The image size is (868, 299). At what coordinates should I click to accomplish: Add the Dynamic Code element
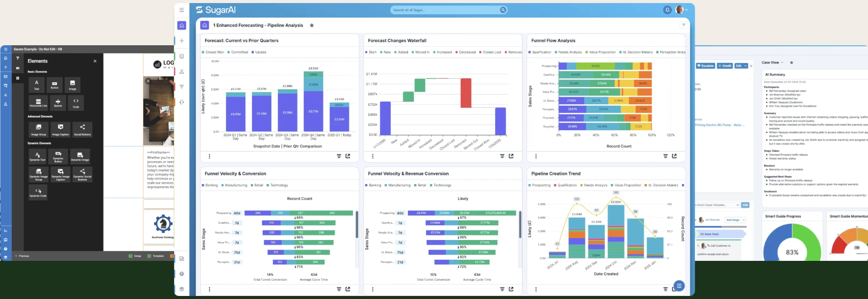[x=38, y=192]
